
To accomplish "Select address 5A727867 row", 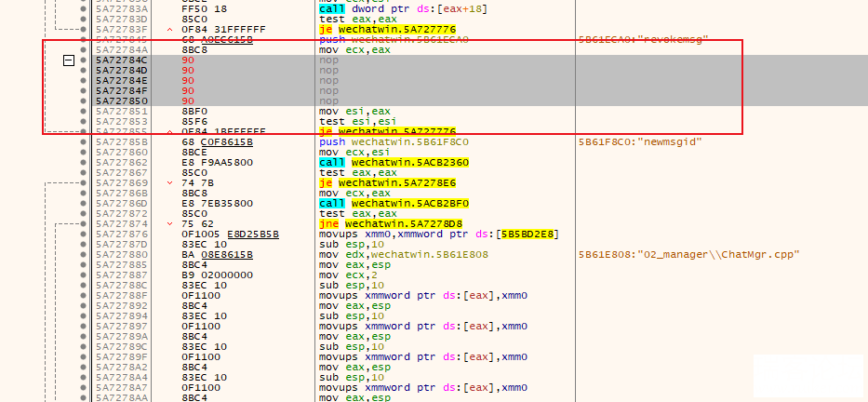I will click(x=121, y=173).
